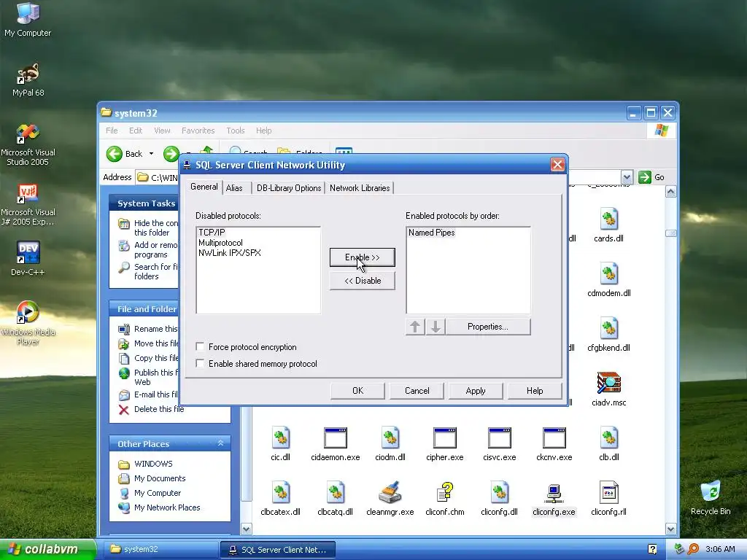Open Microsoft Visual Studio 2005 shortcut
The height and width of the screenshot is (560, 747).
28,144
